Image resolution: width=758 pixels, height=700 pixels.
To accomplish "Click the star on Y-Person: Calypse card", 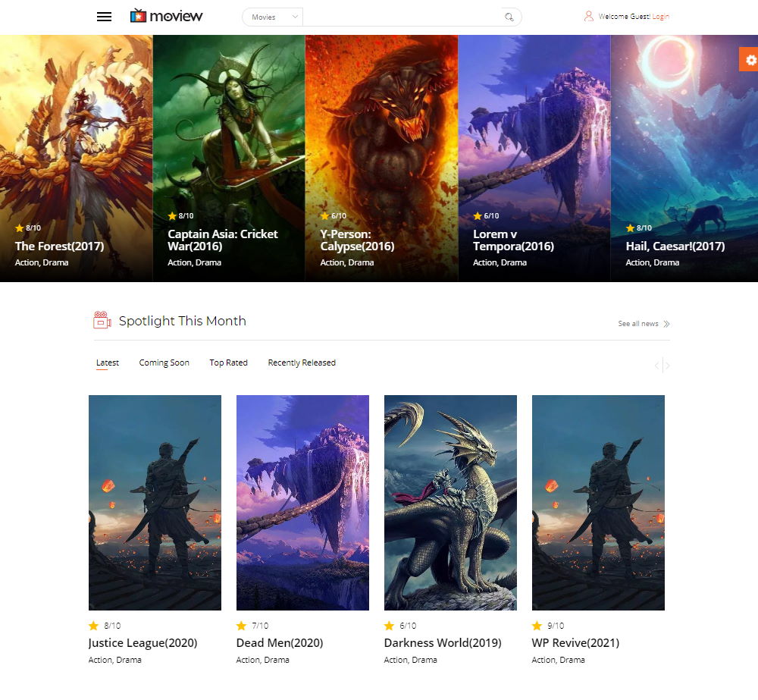I will 325,215.
